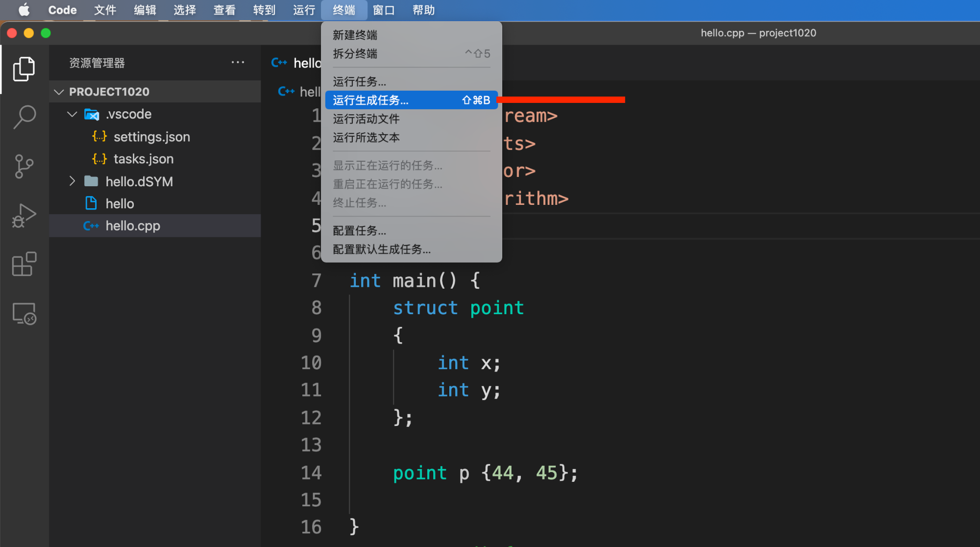Image resolution: width=980 pixels, height=547 pixels.
Task: Click 配置默认生成任务... menu item
Action: click(382, 249)
